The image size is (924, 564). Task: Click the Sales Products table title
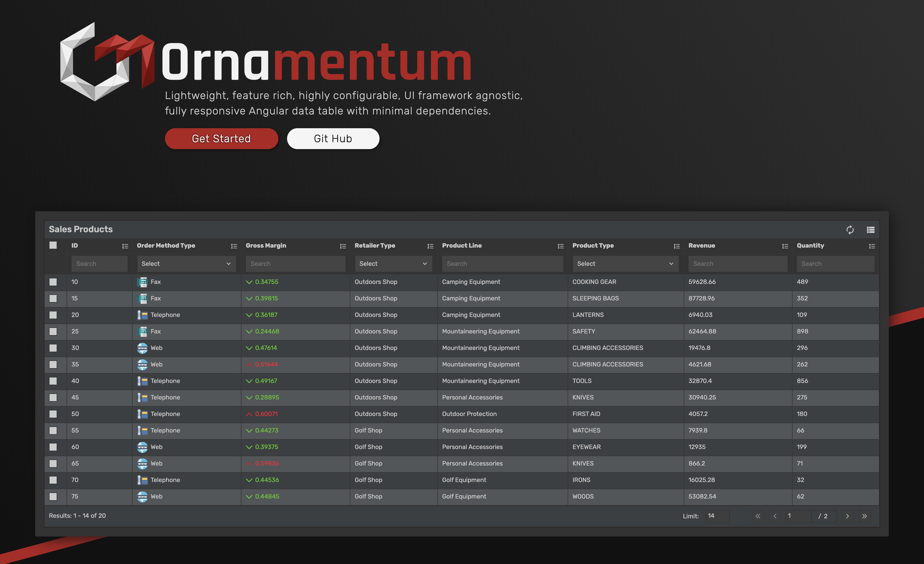pos(81,229)
